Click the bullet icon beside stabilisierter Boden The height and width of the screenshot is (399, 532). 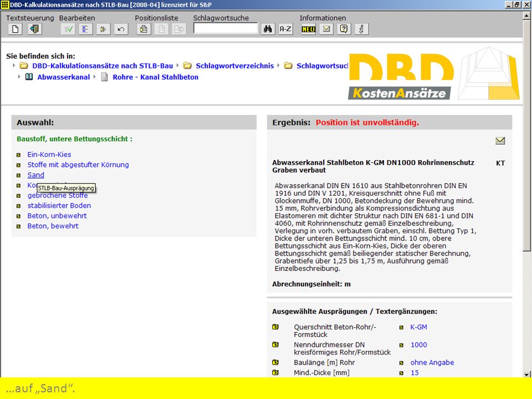[x=19, y=206]
